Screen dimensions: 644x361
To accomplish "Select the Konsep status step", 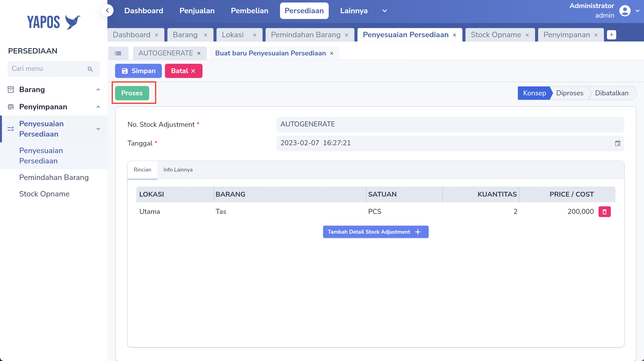I will [534, 93].
